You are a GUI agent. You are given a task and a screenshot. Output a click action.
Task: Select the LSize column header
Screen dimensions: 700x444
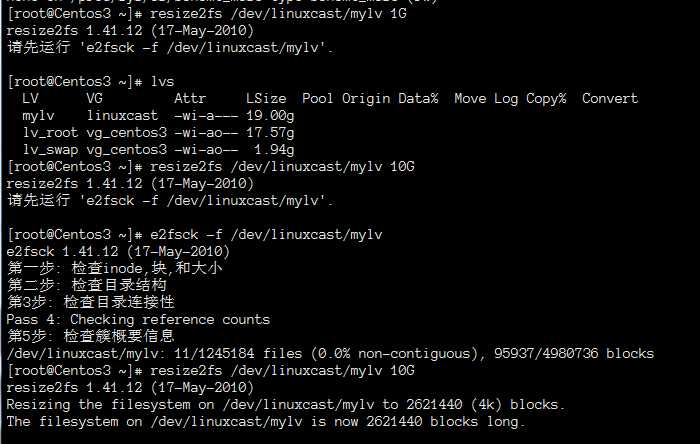(x=265, y=98)
